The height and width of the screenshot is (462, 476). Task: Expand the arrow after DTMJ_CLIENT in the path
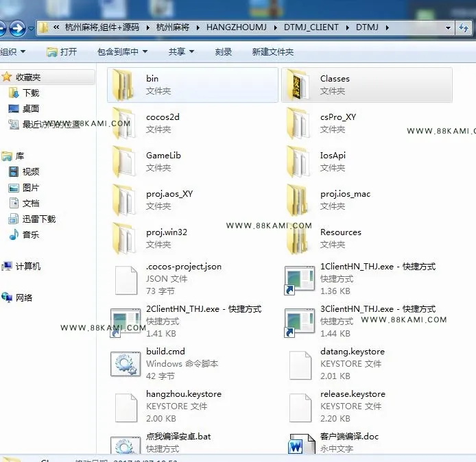347,27
